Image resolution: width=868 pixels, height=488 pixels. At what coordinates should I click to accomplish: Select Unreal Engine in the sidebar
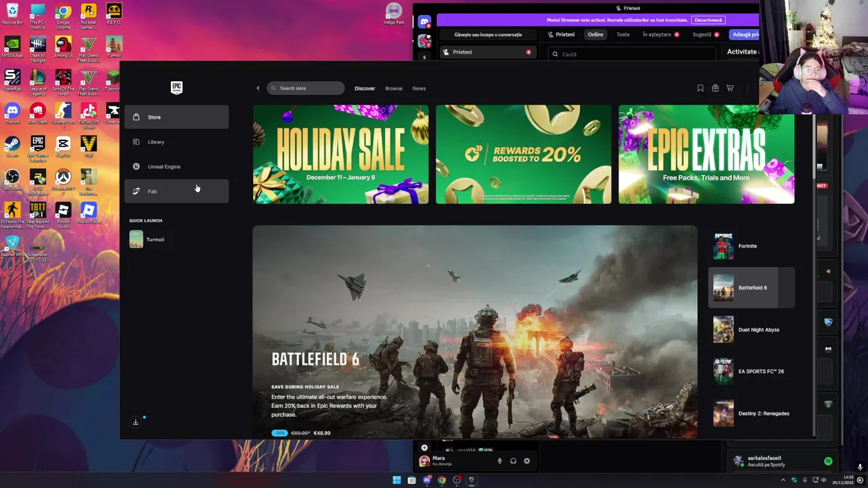176,167
